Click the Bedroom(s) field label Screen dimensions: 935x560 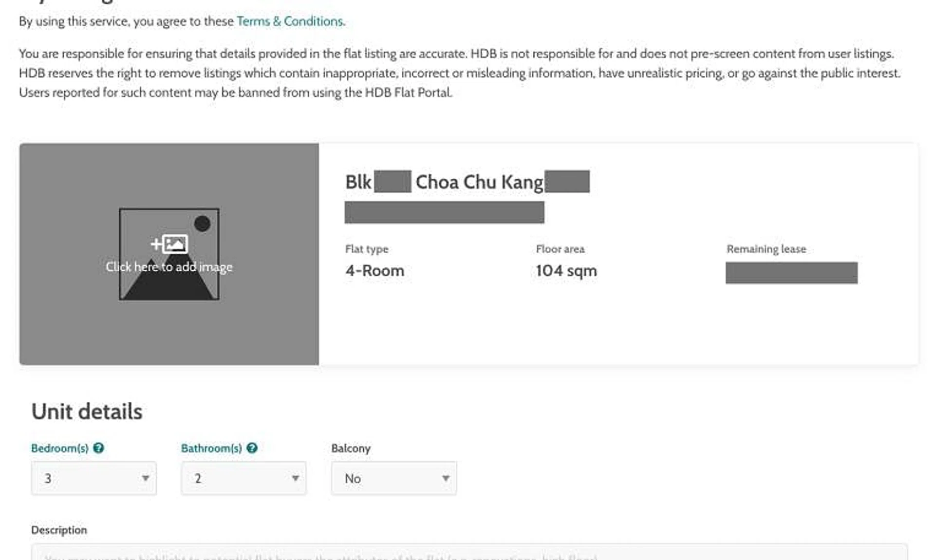point(60,448)
